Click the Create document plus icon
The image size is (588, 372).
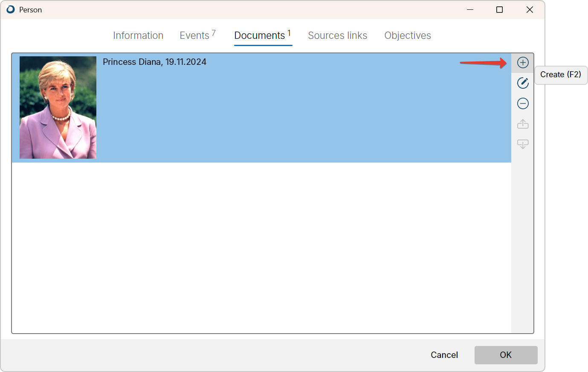click(523, 63)
